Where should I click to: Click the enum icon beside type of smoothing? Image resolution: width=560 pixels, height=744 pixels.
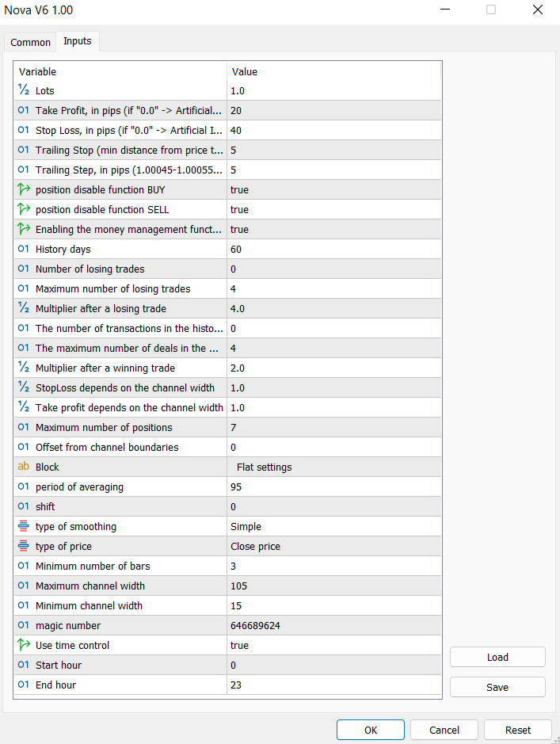pos(24,527)
